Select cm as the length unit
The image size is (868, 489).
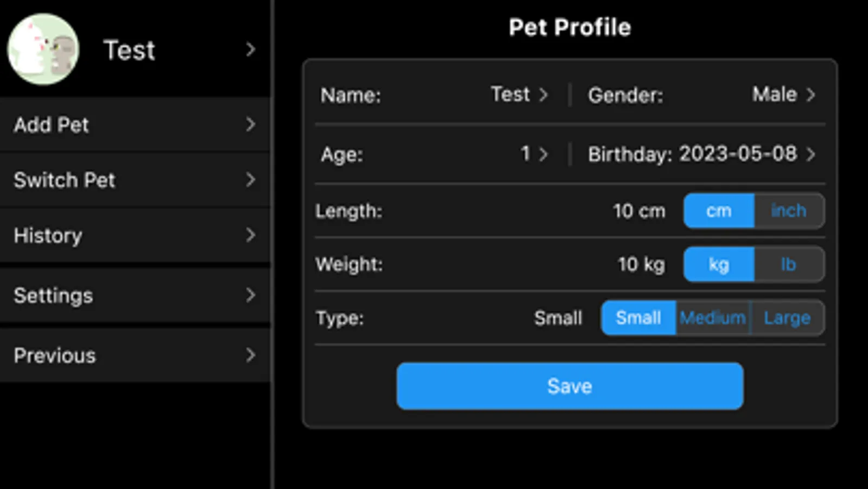click(719, 211)
